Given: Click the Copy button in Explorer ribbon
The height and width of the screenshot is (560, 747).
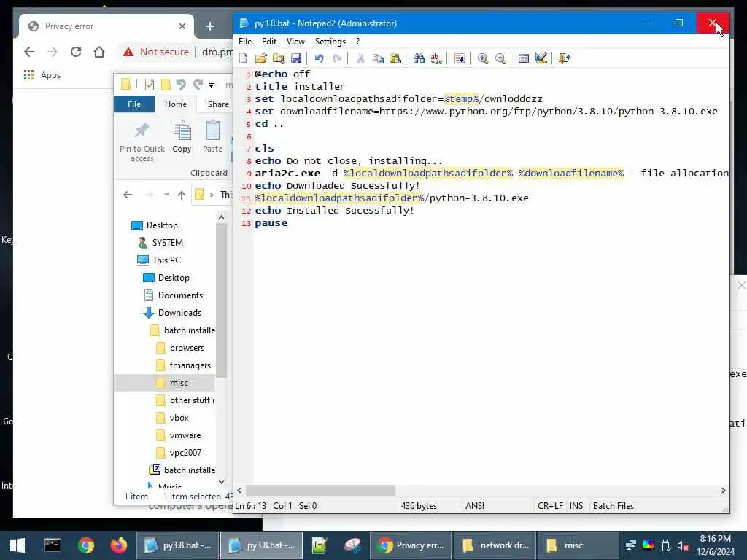Looking at the screenshot, I should coord(182,136).
